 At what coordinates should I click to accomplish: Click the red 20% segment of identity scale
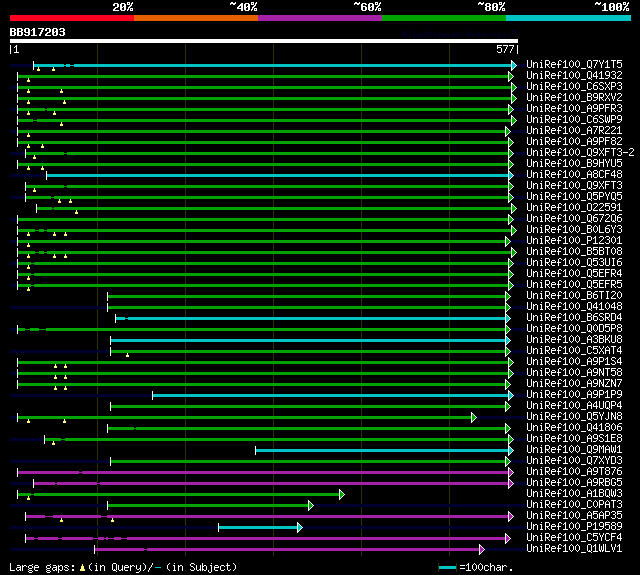coord(72,18)
